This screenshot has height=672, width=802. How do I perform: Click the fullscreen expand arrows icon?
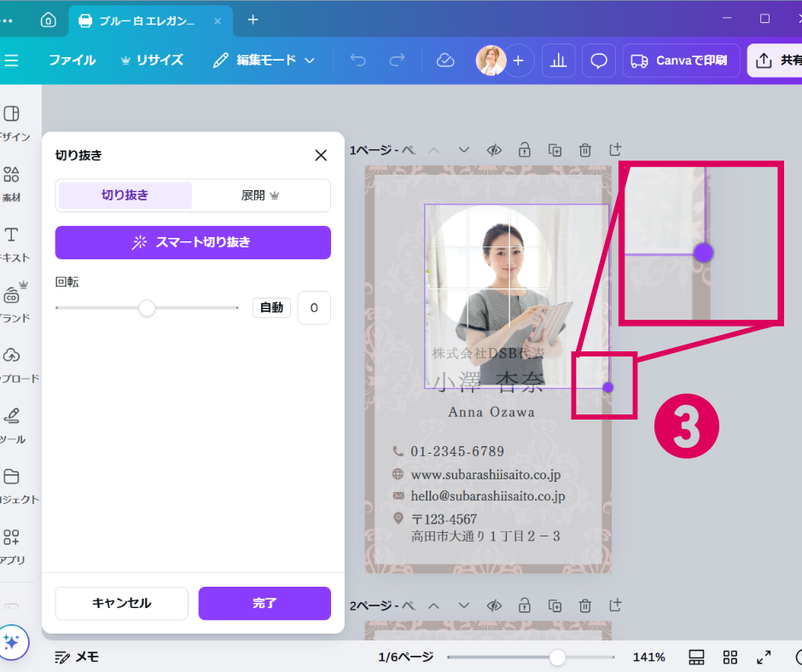point(764,657)
